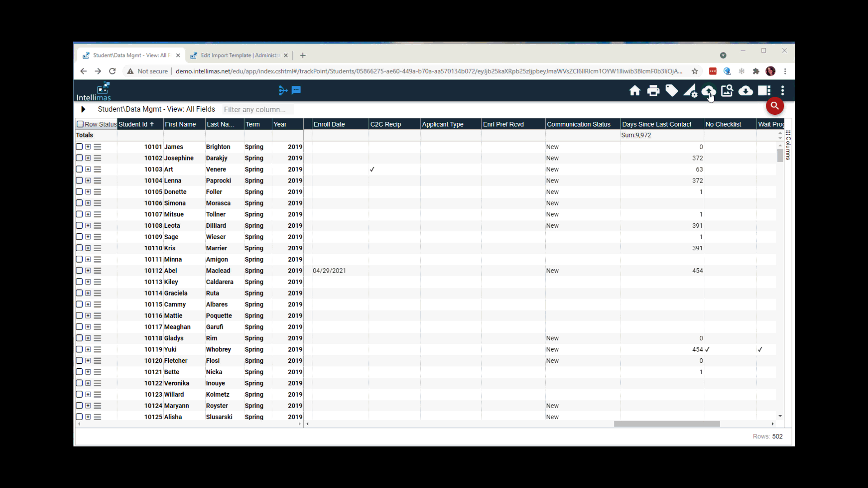Check the box for 10102 Josephine
Image resolution: width=868 pixels, height=488 pixels.
coord(79,158)
